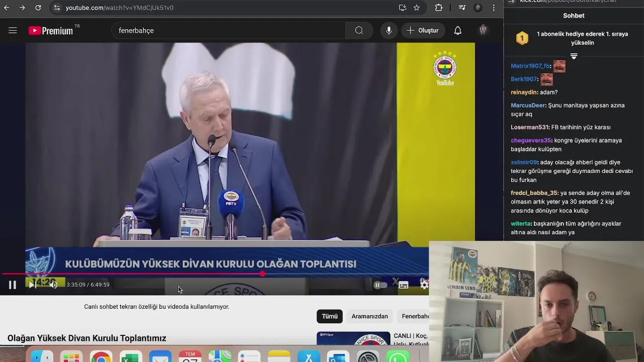
Task: Collapse the gift leaderboard banner handle
Action: point(574,56)
